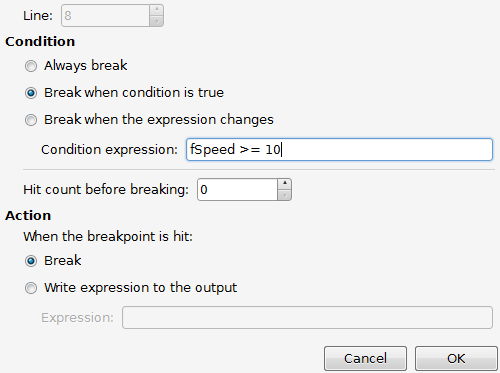500x373 pixels.
Task: Select the Break action radio button
Action: [31, 261]
